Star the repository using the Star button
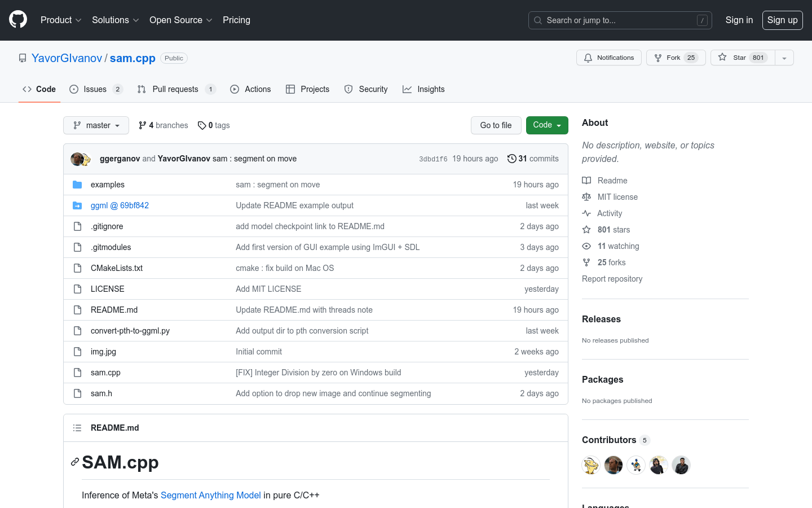Screen dimensions: 812x508 click(743, 58)
